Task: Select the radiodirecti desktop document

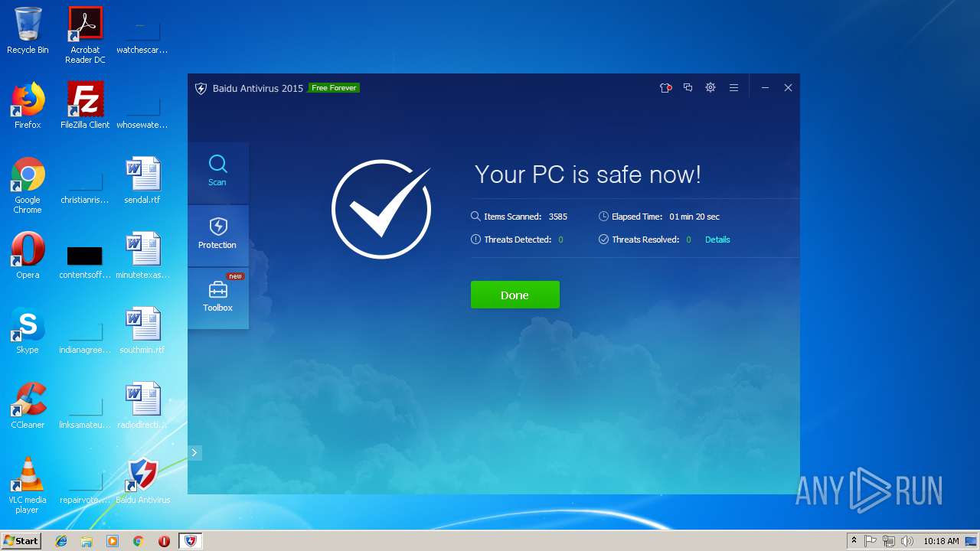Action: point(142,406)
